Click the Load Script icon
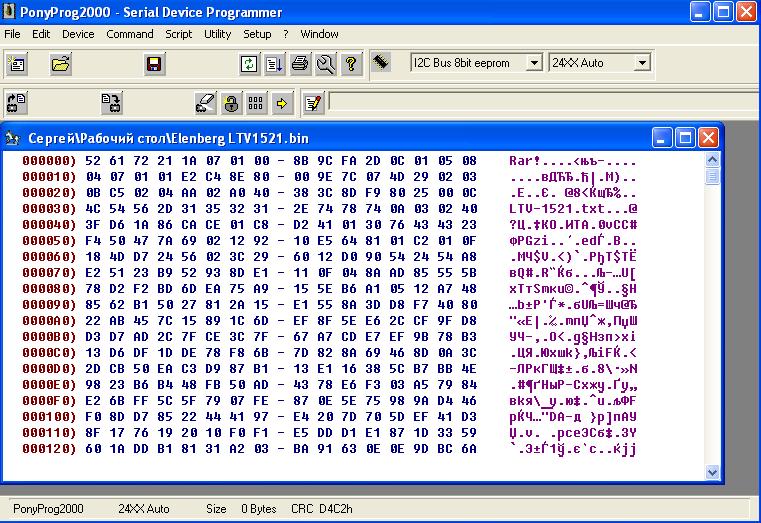761x523 pixels. coord(275,64)
